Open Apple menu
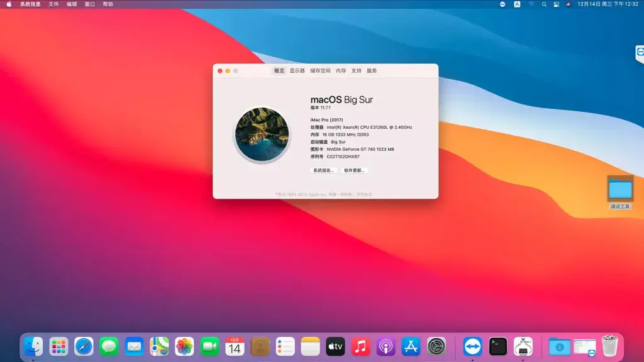 click(9, 4)
